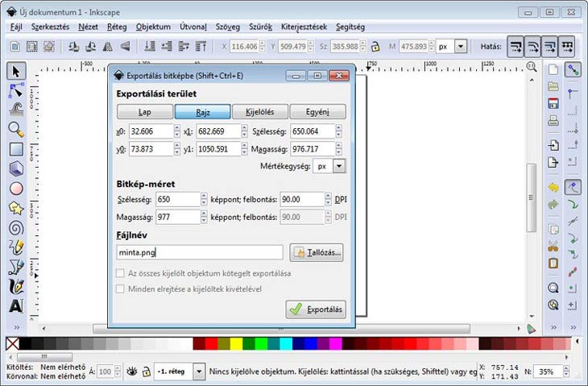Toggle the layer lock icon
Screen dimensions: 588x386
point(145,371)
